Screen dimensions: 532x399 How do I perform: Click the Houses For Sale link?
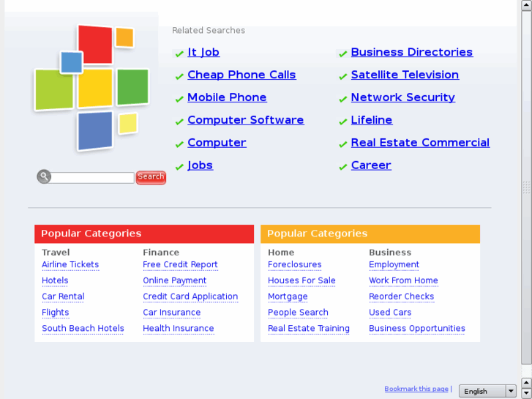[301, 280]
